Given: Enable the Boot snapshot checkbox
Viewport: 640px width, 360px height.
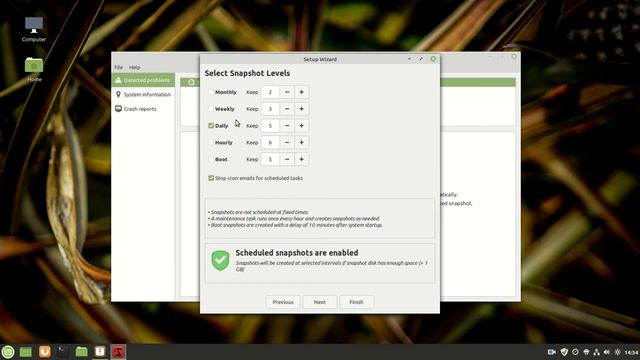Looking at the screenshot, I should (x=211, y=159).
